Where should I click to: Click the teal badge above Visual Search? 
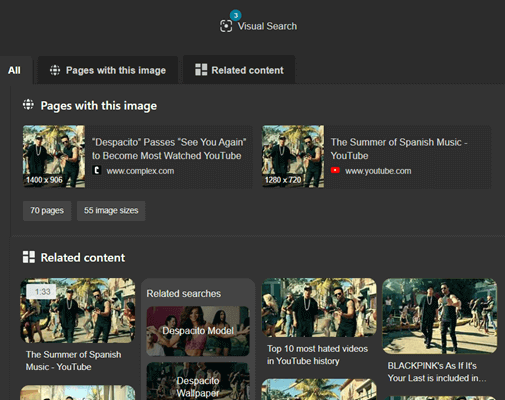coord(236,15)
